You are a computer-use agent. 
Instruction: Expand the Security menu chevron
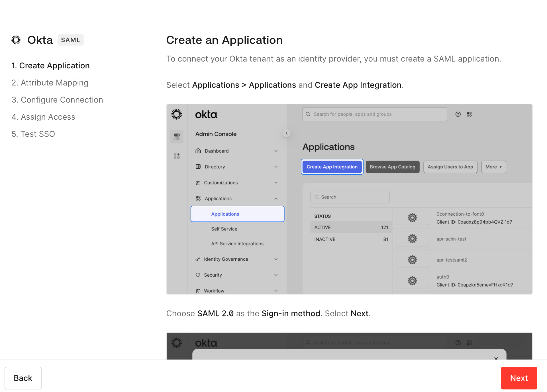coord(276,275)
